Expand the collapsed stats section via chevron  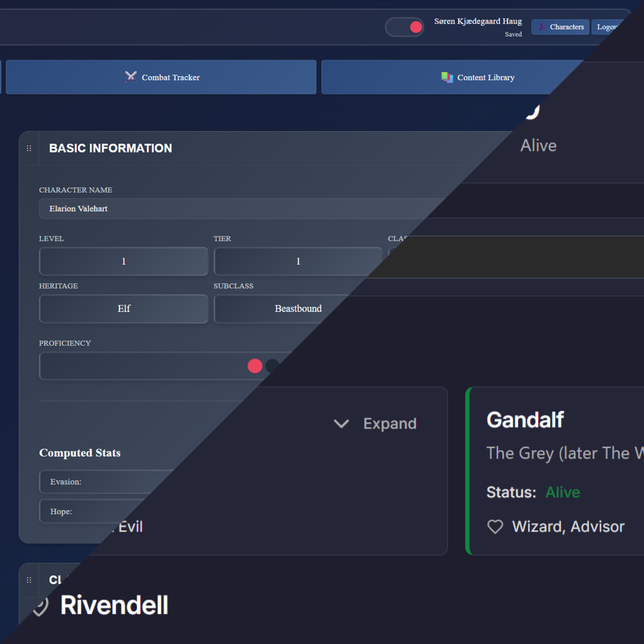tap(341, 424)
